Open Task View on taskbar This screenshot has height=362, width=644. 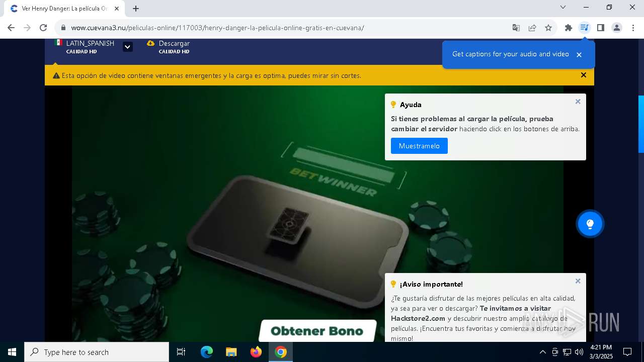point(181,352)
